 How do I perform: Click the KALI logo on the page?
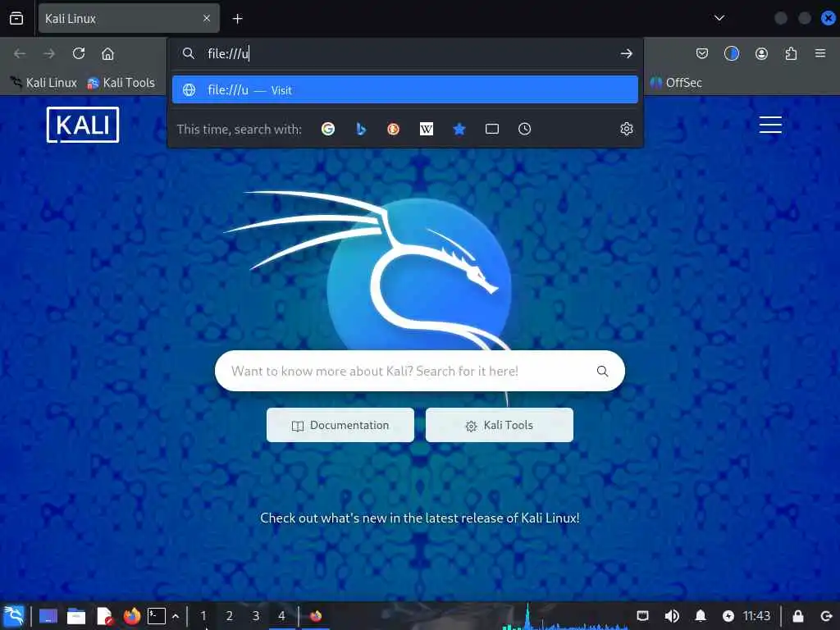pos(83,125)
